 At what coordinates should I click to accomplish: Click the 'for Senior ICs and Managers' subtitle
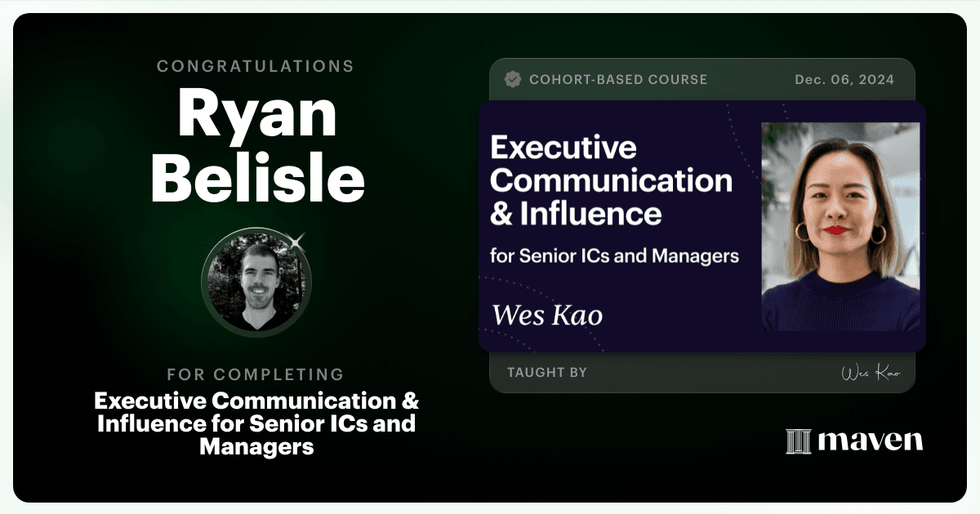click(614, 256)
